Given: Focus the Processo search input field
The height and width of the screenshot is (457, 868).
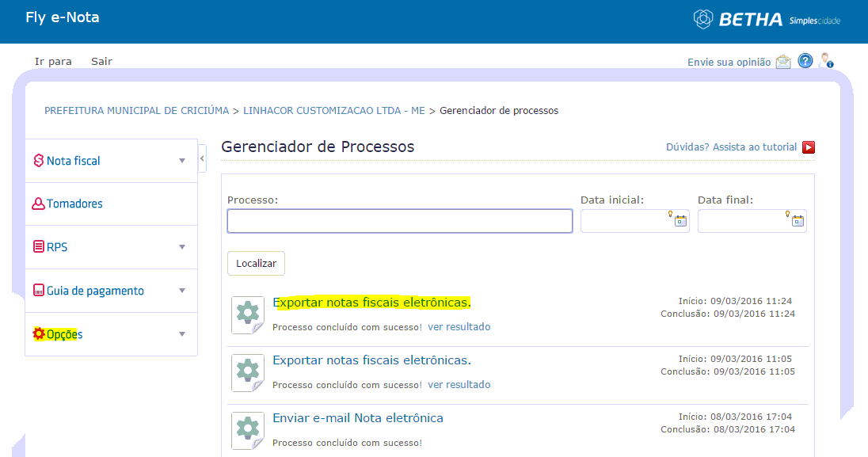Looking at the screenshot, I should pyautogui.click(x=400, y=221).
